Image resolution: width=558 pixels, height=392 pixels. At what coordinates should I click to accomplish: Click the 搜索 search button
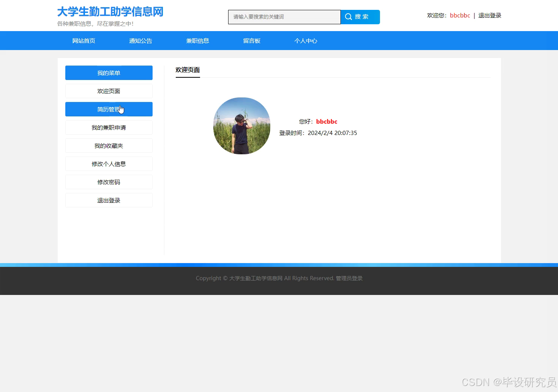click(x=360, y=17)
